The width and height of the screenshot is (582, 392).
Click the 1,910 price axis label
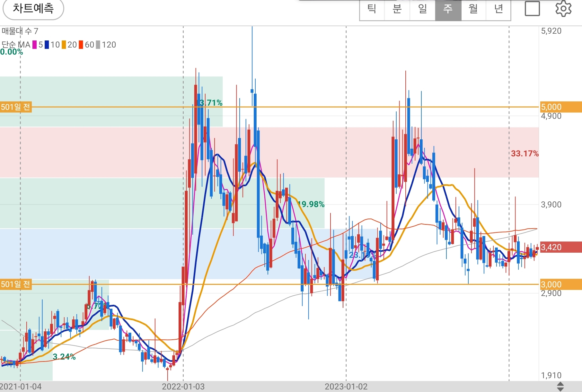(x=551, y=375)
